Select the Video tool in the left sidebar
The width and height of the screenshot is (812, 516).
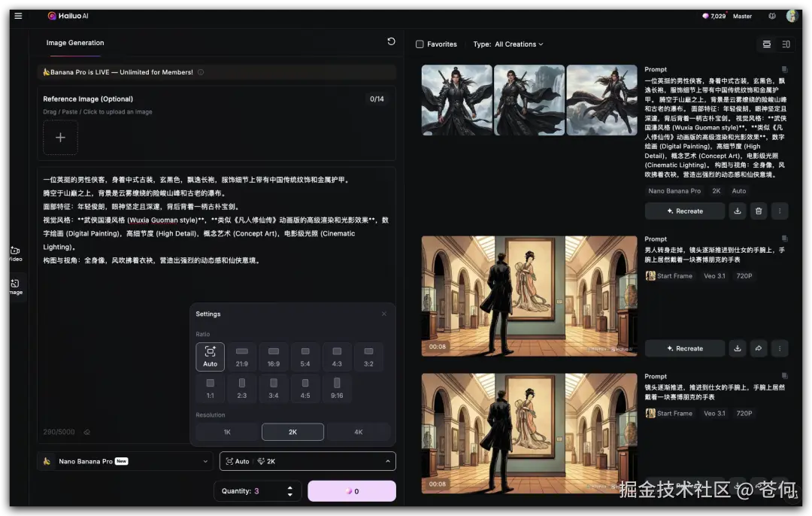(x=15, y=254)
